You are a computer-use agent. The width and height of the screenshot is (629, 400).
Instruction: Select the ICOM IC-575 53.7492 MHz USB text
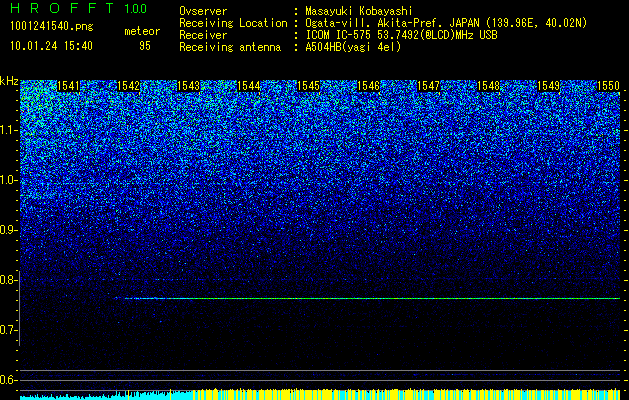(401, 35)
